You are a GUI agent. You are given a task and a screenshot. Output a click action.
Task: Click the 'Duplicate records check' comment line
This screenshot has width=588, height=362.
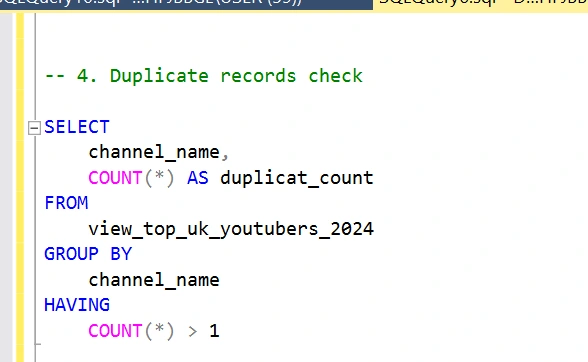tap(204, 76)
